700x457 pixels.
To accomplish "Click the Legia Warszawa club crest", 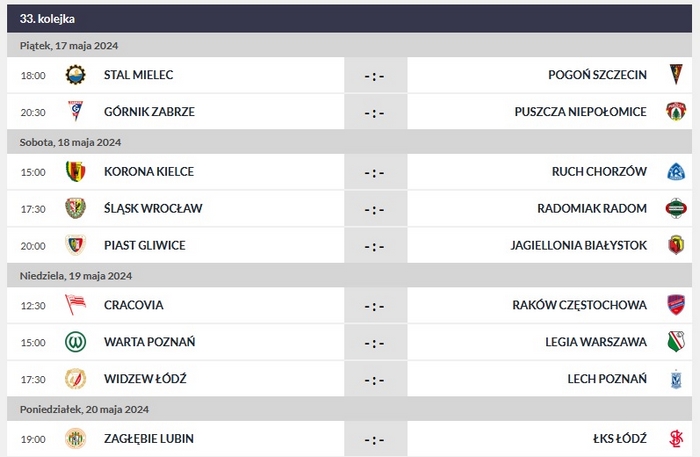I will point(675,342).
